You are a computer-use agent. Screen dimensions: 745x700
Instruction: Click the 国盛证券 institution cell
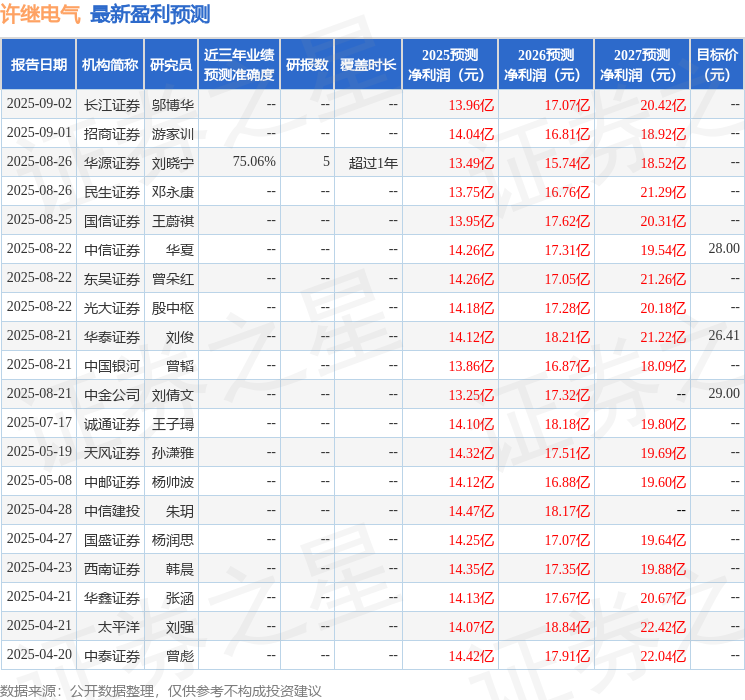[x=112, y=540]
